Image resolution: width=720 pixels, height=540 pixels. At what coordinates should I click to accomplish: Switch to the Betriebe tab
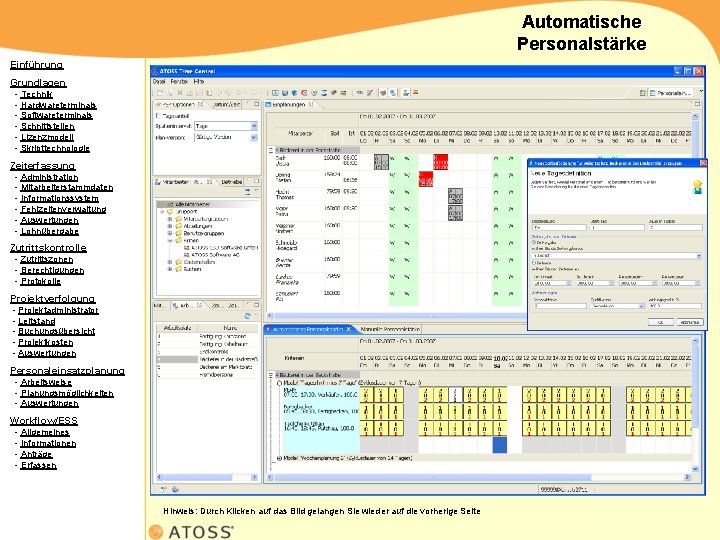[x=231, y=182]
